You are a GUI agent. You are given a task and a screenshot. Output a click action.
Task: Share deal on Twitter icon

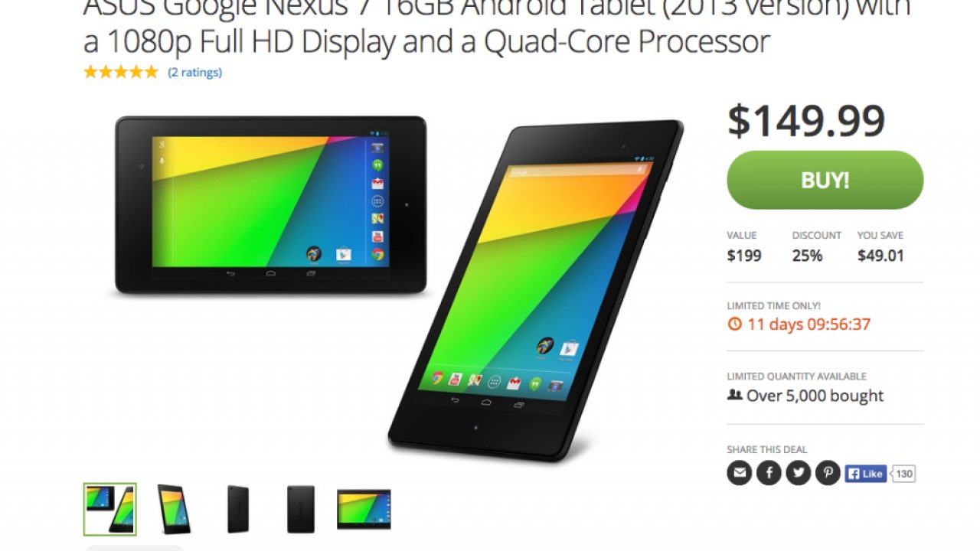799,473
